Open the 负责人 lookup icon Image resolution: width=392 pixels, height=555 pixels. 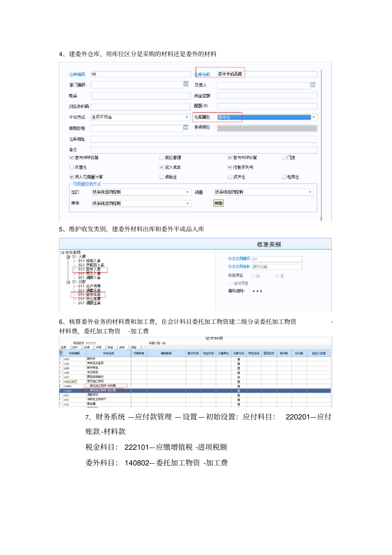pos(313,85)
